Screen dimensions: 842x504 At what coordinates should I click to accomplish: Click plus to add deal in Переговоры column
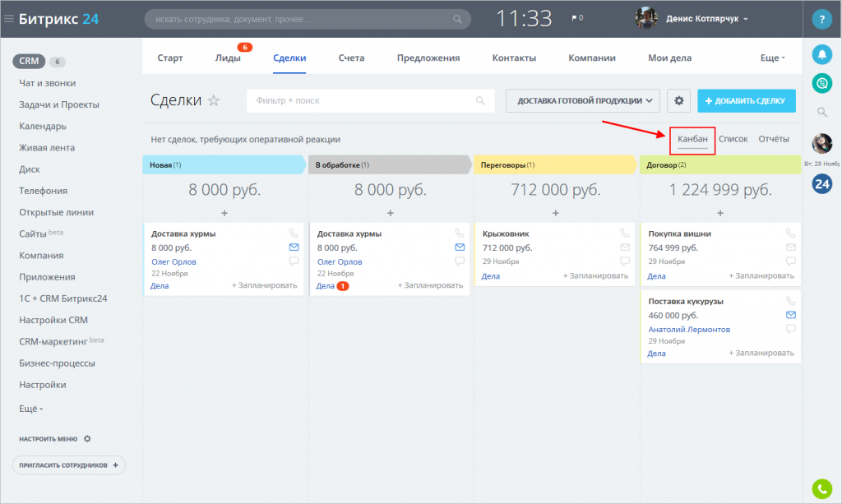click(x=556, y=213)
